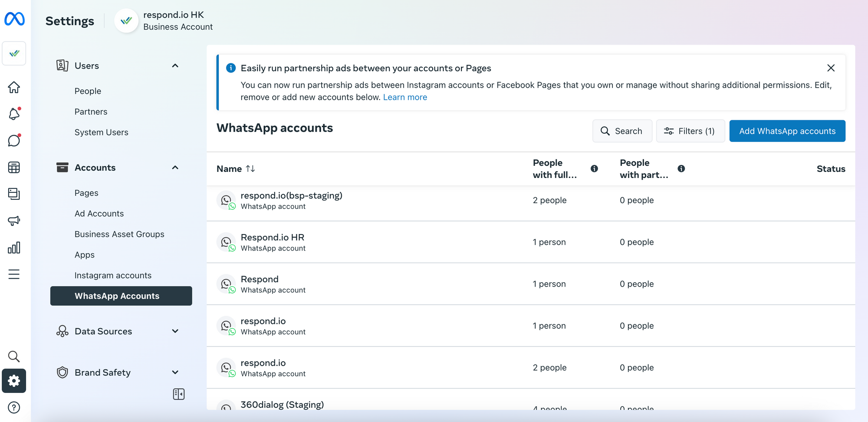Open the bar chart insights icon
The width and height of the screenshot is (868, 422).
point(14,247)
